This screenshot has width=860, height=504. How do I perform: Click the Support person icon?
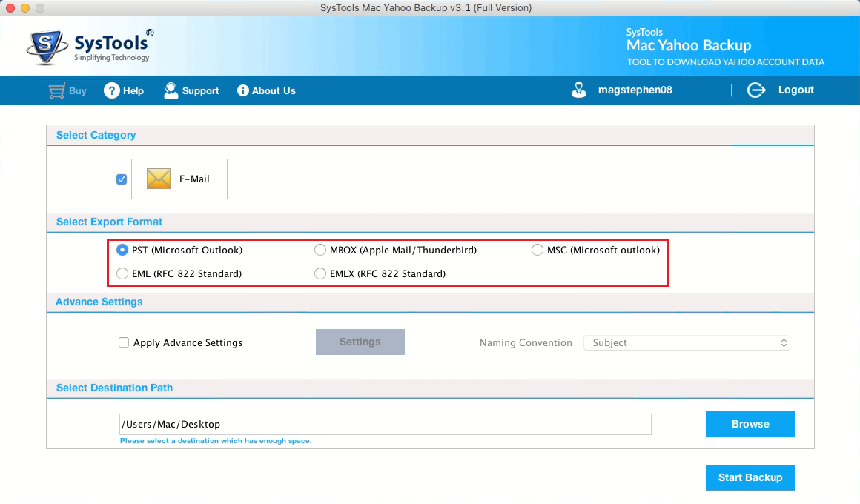(171, 90)
